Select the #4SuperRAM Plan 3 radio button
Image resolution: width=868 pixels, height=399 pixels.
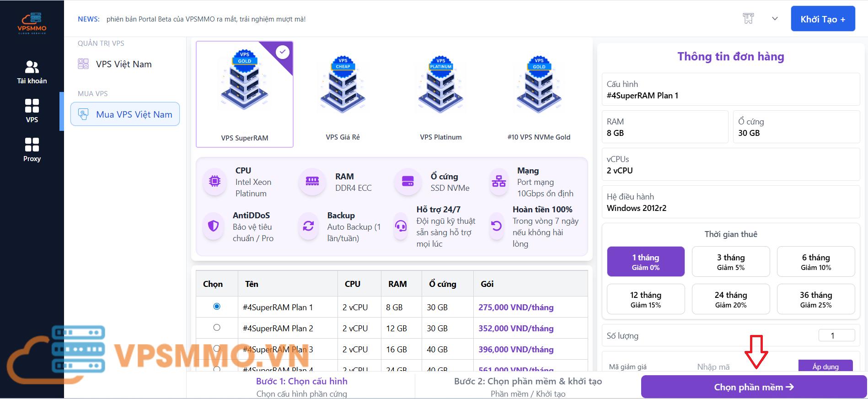click(x=217, y=349)
